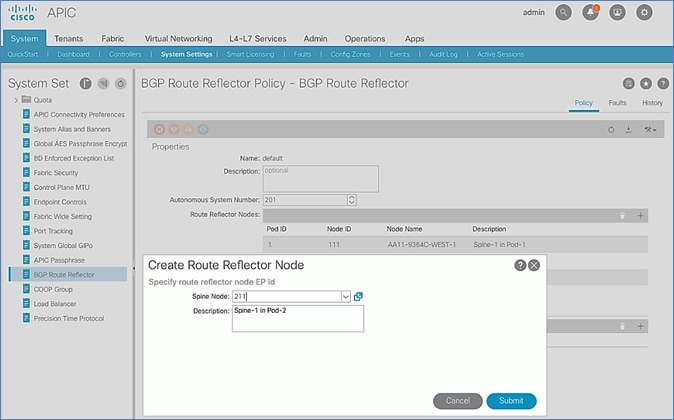Refresh the policy using toolbar refresh icon
This screenshot has width=674, height=420.
point(611,129)
